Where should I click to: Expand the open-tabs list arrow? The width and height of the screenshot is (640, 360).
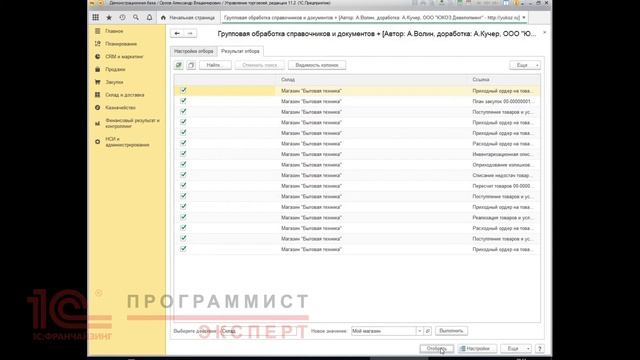coord(524,18)
